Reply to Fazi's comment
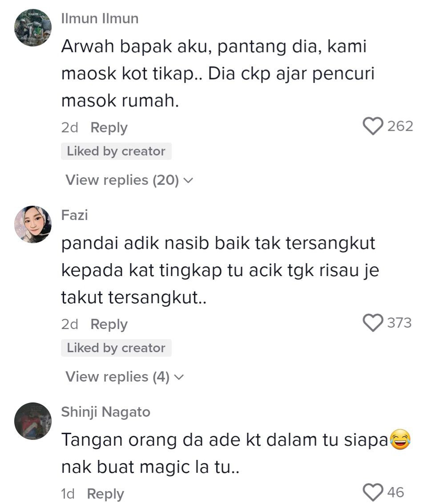This screenshot has width=431, height=504. click(x=109, y=324)
